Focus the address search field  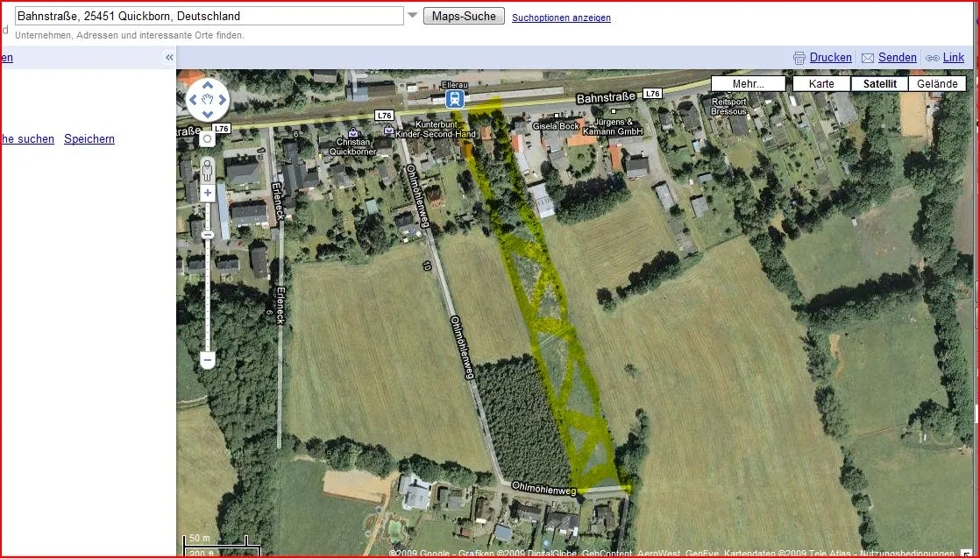(209, 17)
